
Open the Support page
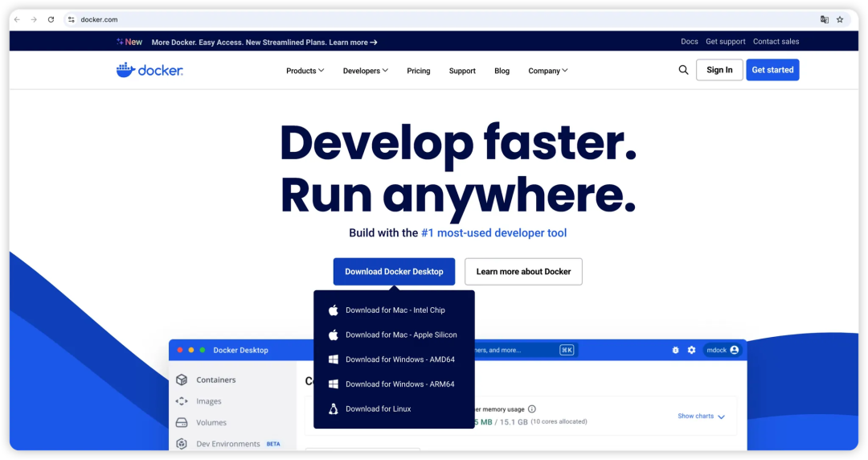click(462, 71)
